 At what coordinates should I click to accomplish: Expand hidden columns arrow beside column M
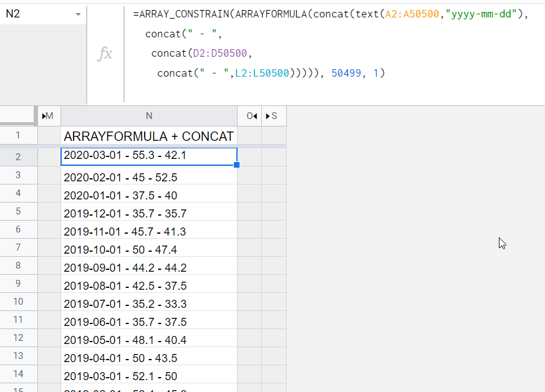(x=44, y=116)
